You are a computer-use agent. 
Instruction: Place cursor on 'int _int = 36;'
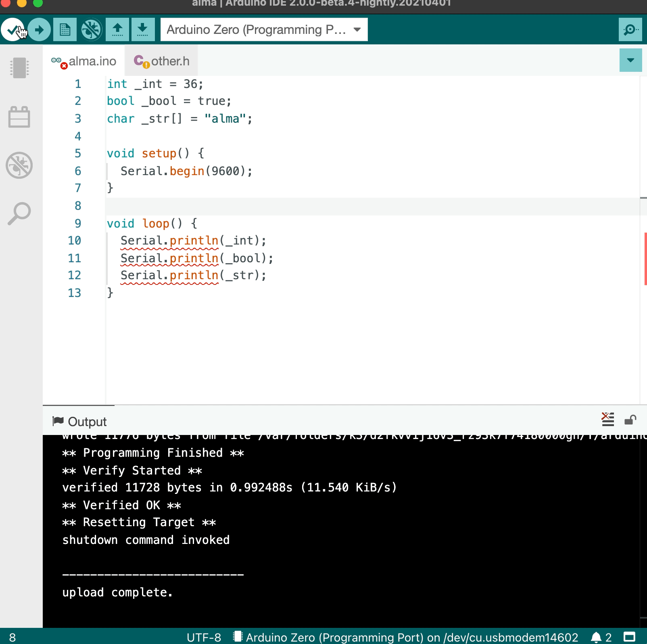tap(155, 84)
